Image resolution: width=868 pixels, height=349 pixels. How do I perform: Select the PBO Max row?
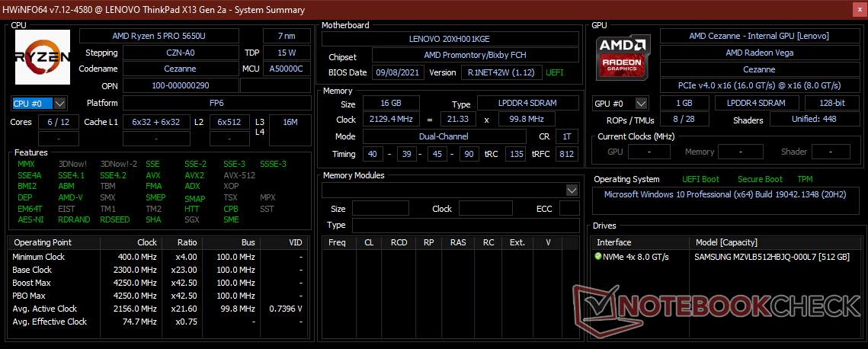158,296
